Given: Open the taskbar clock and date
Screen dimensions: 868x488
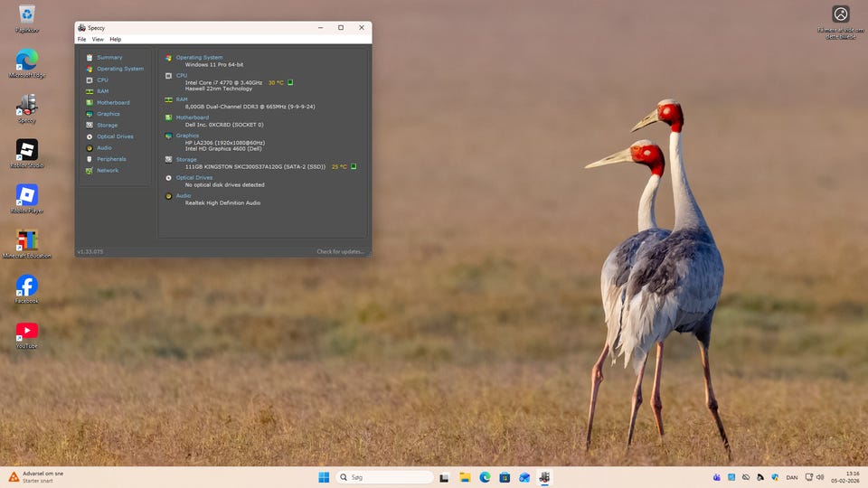Looking at the screenshot, I should pos(853,477).
